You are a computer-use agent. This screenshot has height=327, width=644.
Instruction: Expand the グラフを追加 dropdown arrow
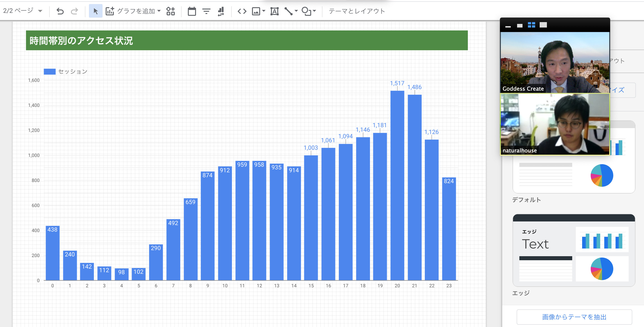coord(159,11)
